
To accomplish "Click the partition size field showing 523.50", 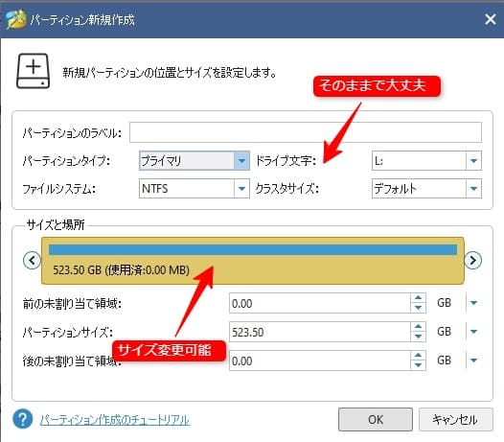I will [320, 332].
